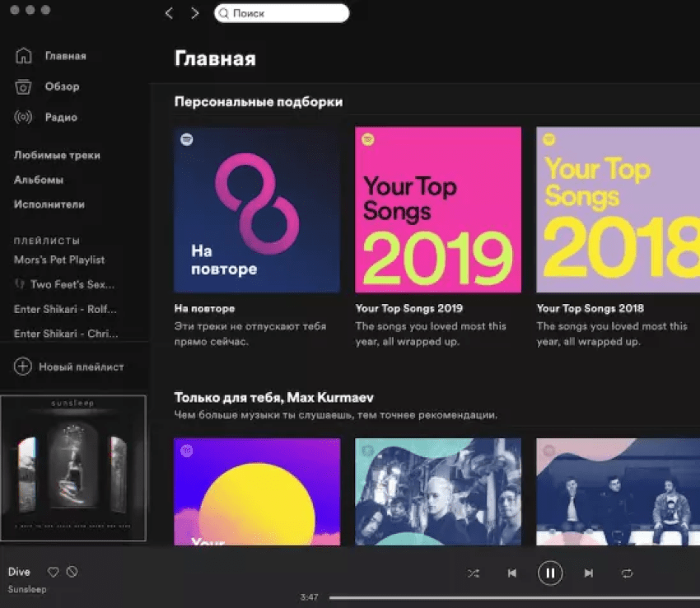Open the pink-topped band photo playlist cover
Screen dimensions: 700x608
(x=618, y=491)
